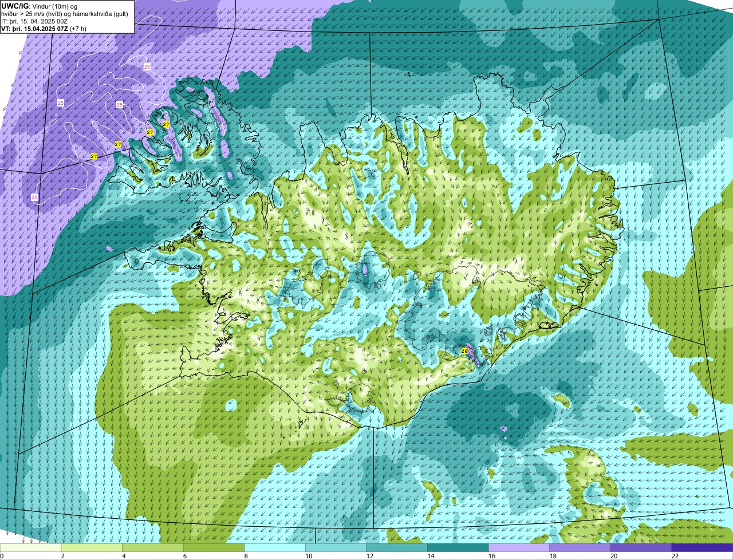
Task: Click the yellow 26 gust marker
Action: click(464, 350)
